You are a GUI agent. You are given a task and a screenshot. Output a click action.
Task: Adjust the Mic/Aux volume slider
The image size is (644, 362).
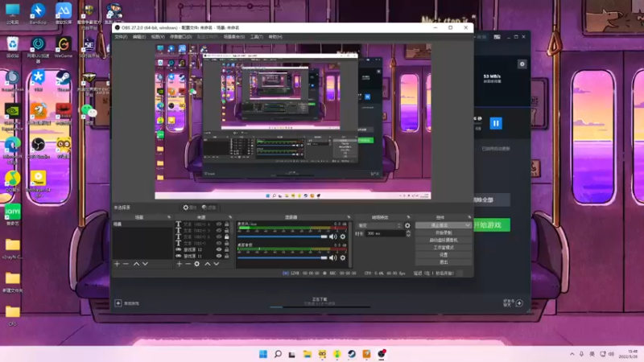pos(283,237)
